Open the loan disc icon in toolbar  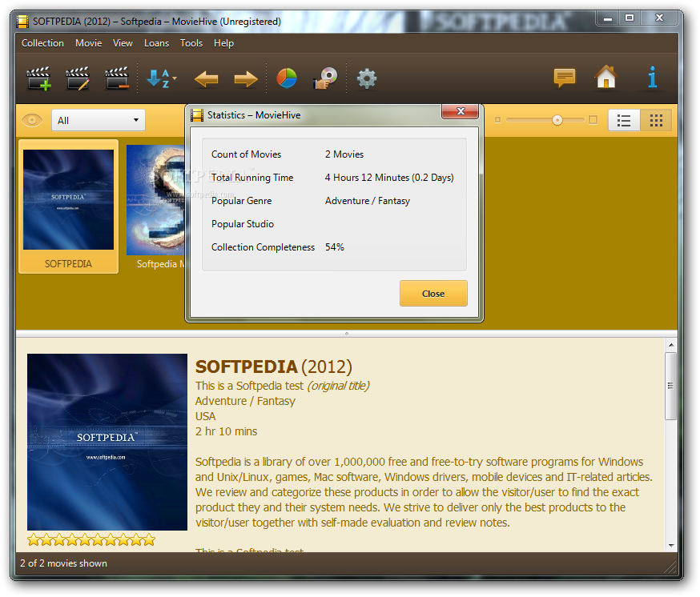(x=325, y=78)
